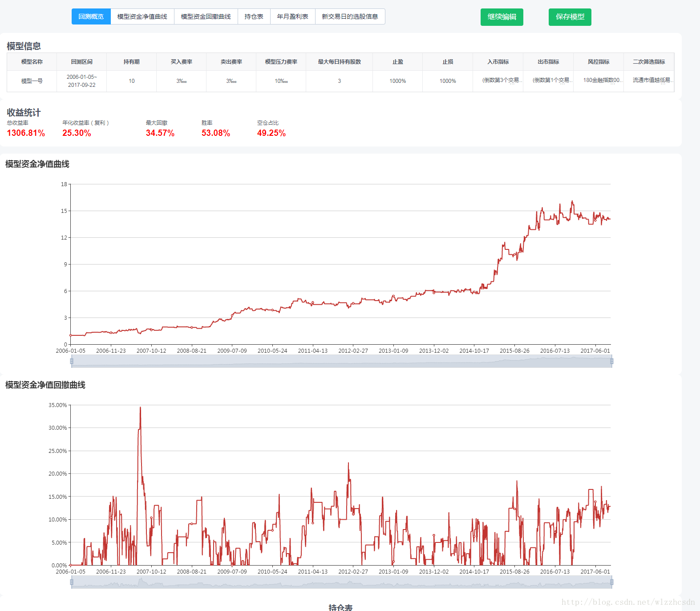700x611 pixels.
Task: Click the 继续编辑 button
Action: tap(502, 17)
